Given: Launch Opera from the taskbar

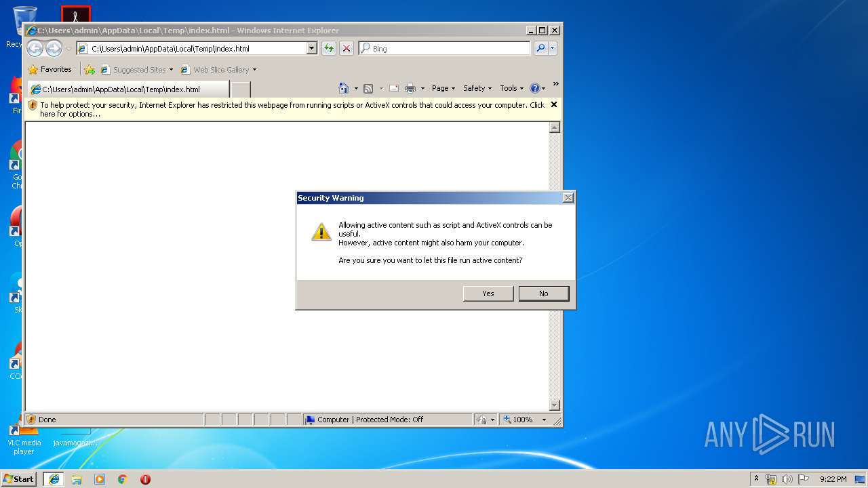Looking at the screenshot, I should 145,479.
